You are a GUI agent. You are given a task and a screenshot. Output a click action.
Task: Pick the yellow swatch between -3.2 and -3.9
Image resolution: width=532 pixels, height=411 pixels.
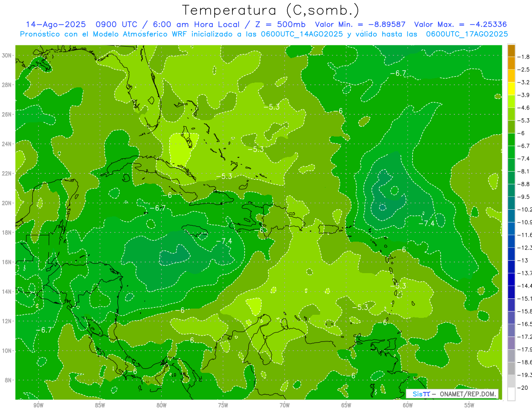coord(511,89)
